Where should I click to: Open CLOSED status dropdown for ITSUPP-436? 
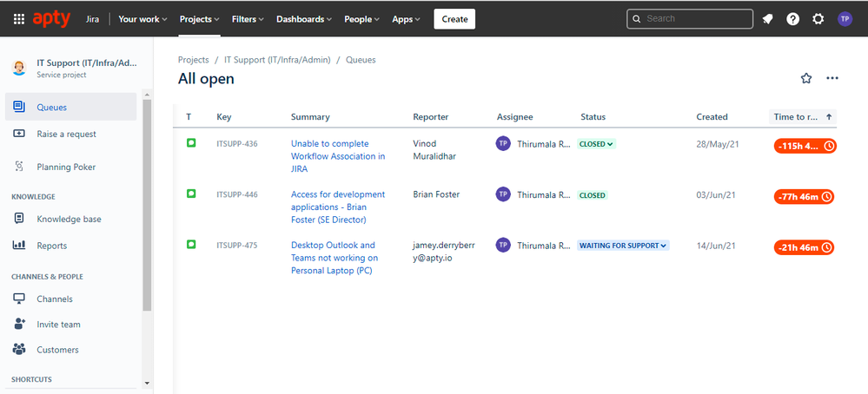click(596, 144)
